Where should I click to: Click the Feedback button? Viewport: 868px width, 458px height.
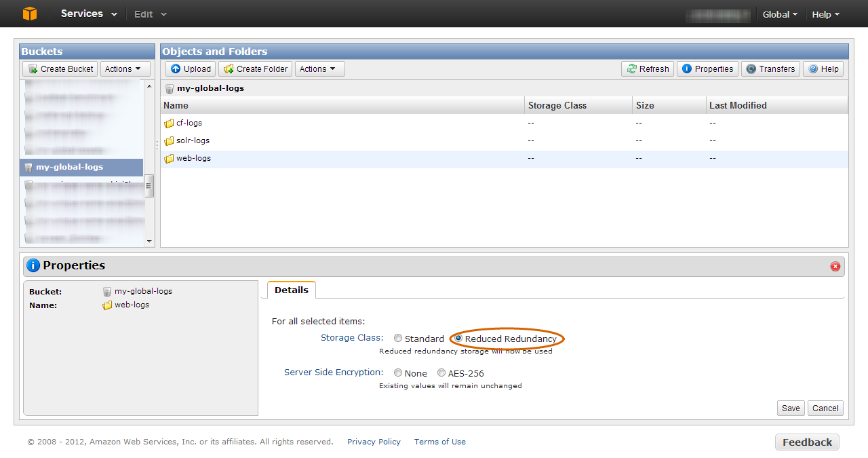[x=807, y=442]
